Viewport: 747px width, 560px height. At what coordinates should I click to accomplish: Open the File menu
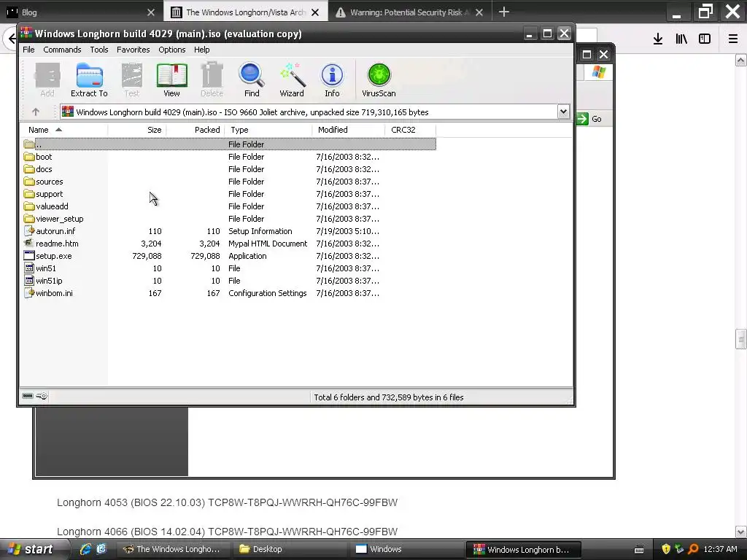pos(28,50)
